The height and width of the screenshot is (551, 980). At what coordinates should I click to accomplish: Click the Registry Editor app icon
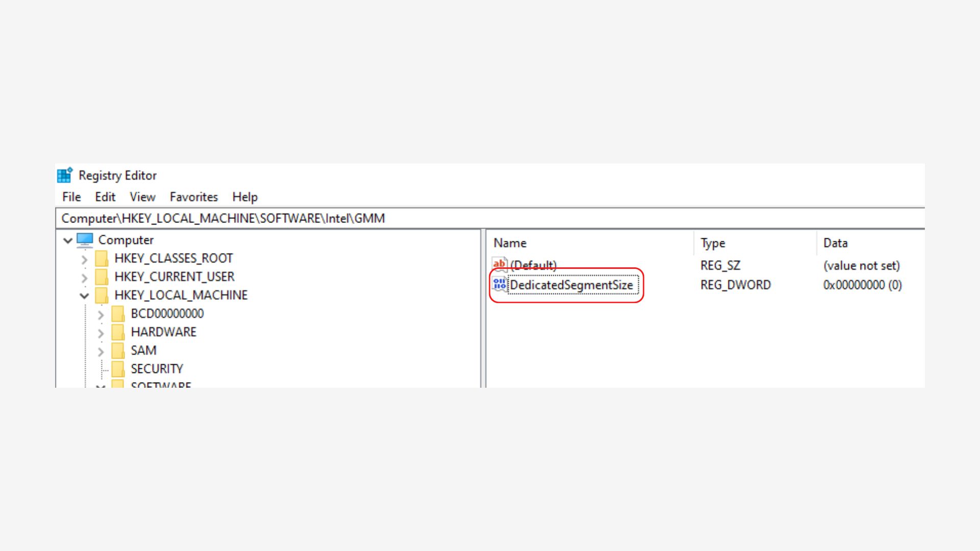pyautogui.click(x=64, y=175)
